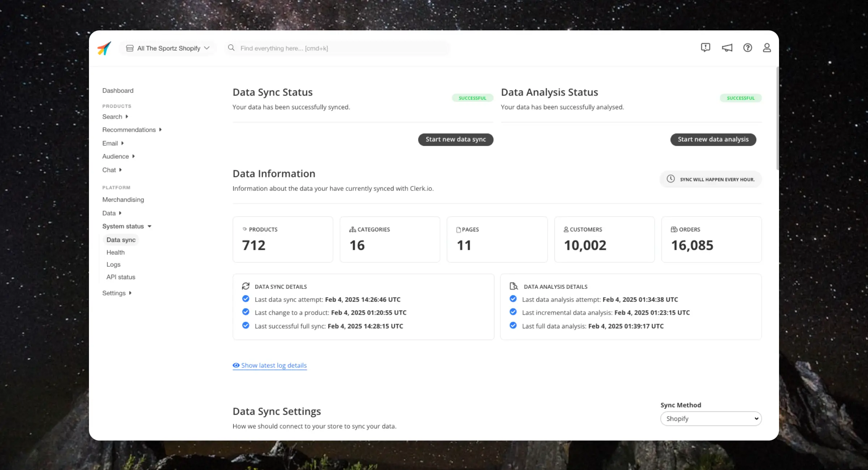Click the Pages count 11
868x470 pixels.
464,245
